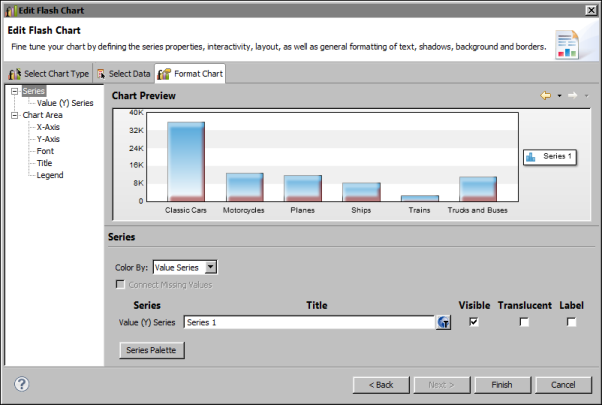Click the Series 1 title input field

[307, 322]
